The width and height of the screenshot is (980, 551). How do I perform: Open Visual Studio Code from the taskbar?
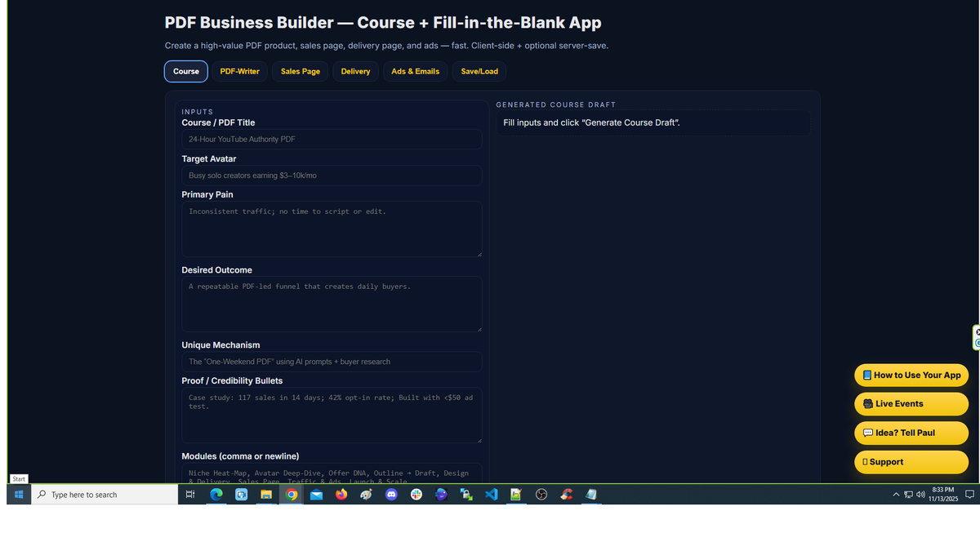pos(491,495)
